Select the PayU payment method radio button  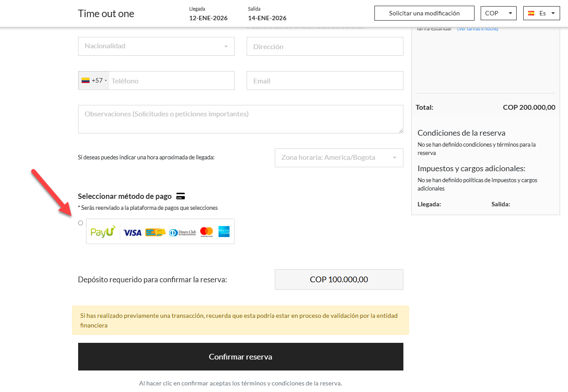click(x=80, y=223)
